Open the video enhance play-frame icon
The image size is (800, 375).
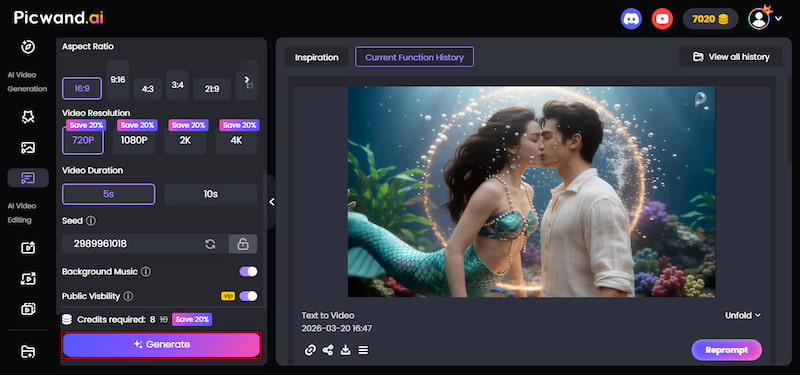click(28, 279)
